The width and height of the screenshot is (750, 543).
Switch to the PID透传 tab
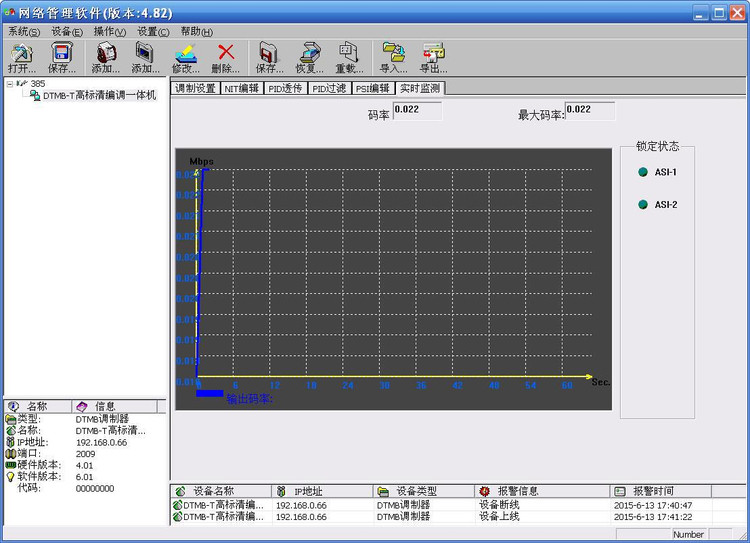(x=285, y=89)
